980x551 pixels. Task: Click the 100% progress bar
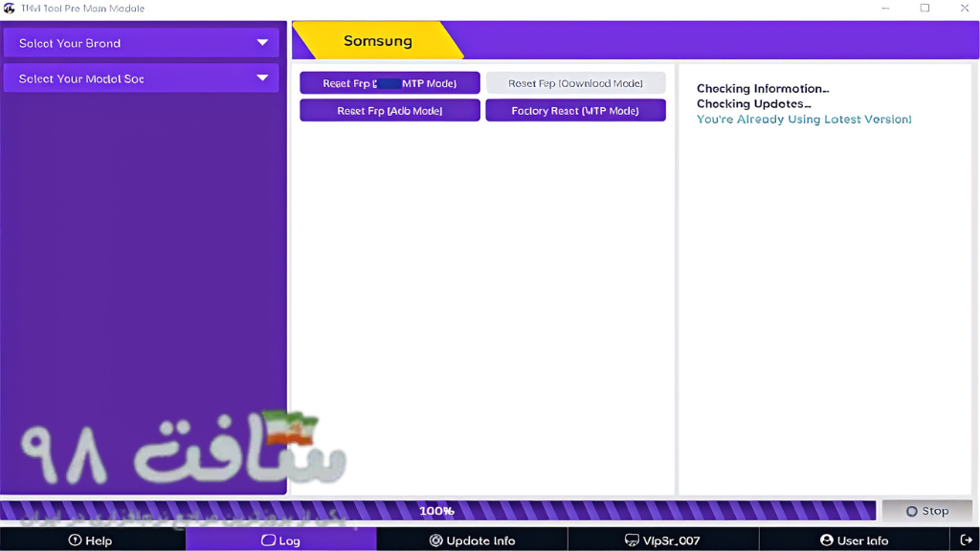pyautogui.click(x=437, y=511)
